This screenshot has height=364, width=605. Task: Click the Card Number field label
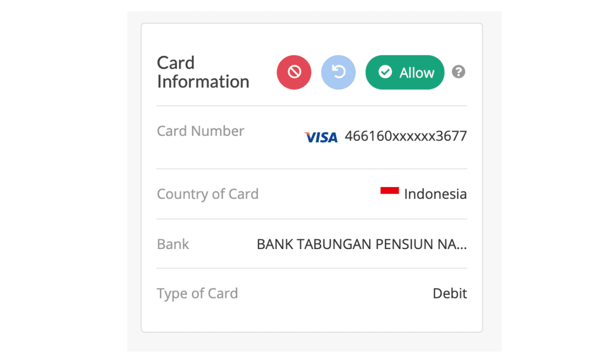200,131
